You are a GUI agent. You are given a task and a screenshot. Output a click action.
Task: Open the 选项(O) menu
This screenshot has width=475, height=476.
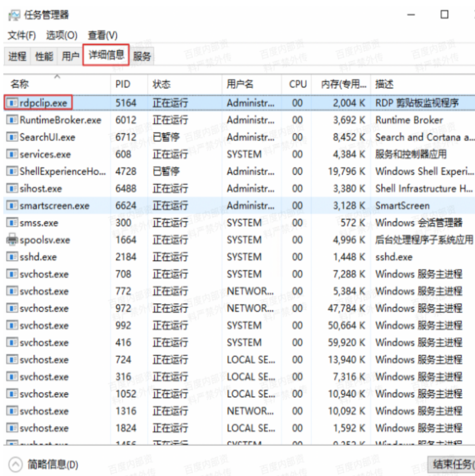[x=62, y=36]
